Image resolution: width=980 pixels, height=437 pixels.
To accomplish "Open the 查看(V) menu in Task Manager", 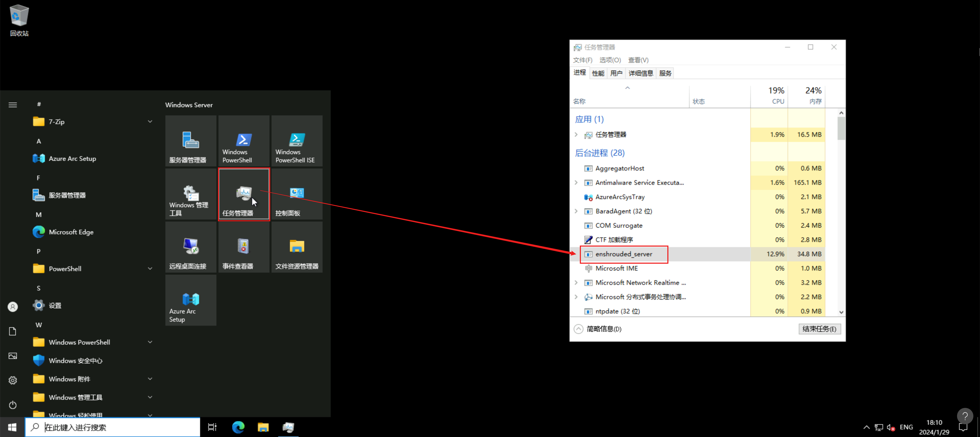I will click(638, 60).
